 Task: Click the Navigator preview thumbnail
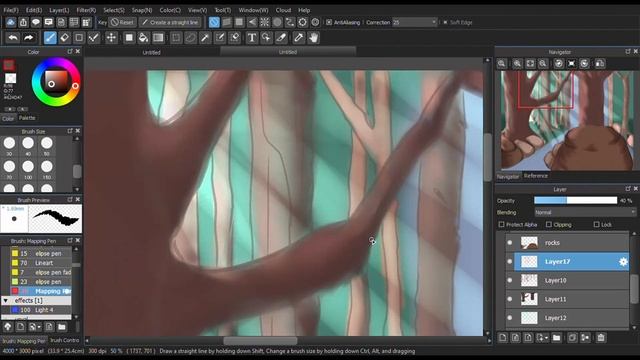click(567, 120)
